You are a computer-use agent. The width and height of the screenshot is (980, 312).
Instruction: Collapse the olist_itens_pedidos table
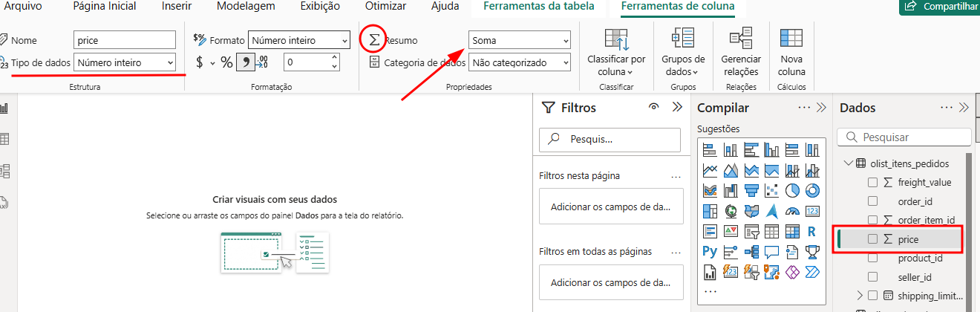[849, 163]
